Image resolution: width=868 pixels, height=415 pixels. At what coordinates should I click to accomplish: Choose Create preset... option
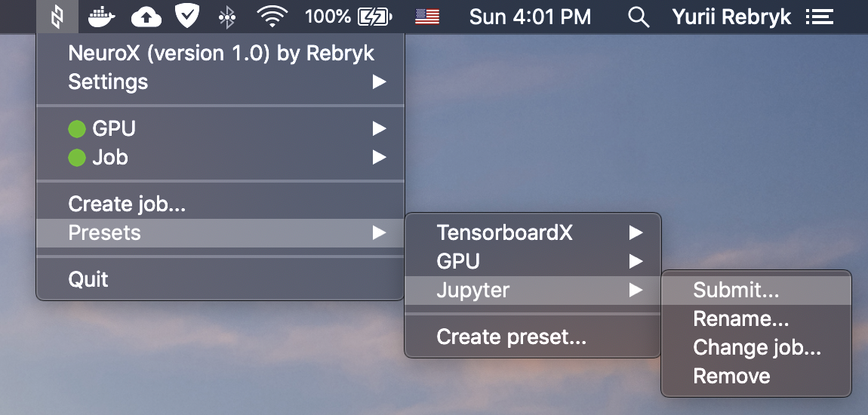533,337
